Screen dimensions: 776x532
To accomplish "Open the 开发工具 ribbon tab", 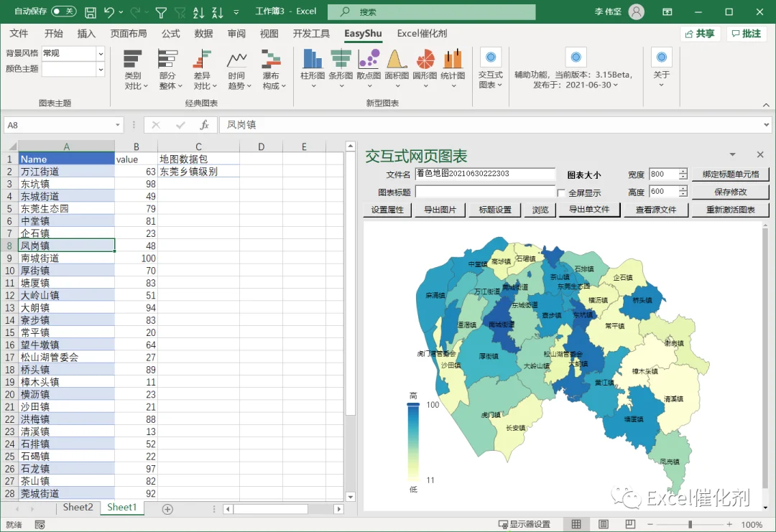I will coord(311,34).
